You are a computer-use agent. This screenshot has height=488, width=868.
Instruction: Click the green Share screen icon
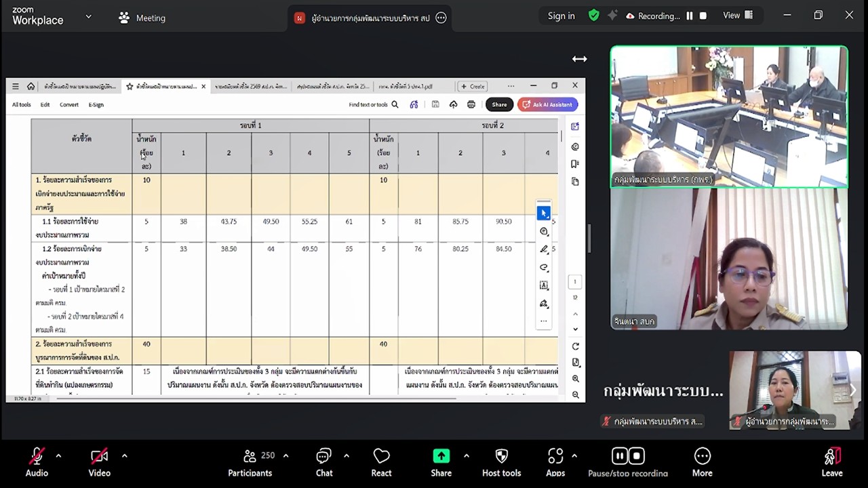441,456
